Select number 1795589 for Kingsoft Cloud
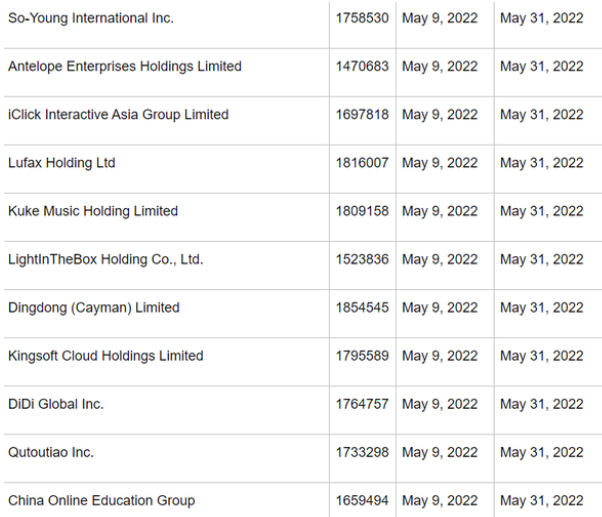Image resolution: width=602 pixels, height=517 pixels. click(x=362, y=355)
